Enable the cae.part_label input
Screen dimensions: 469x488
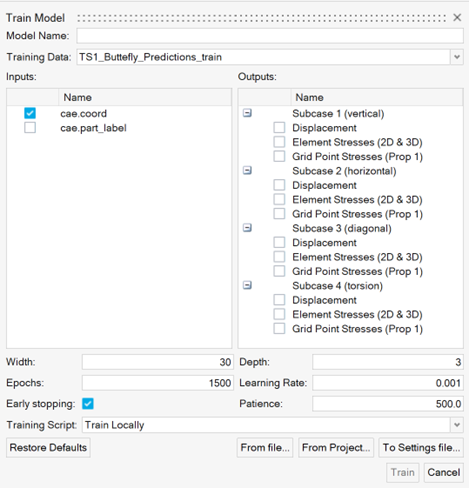[30, 128]
